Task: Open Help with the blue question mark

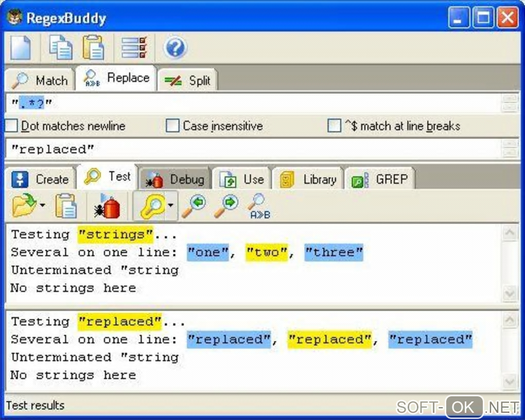Action: pos(175,47)
